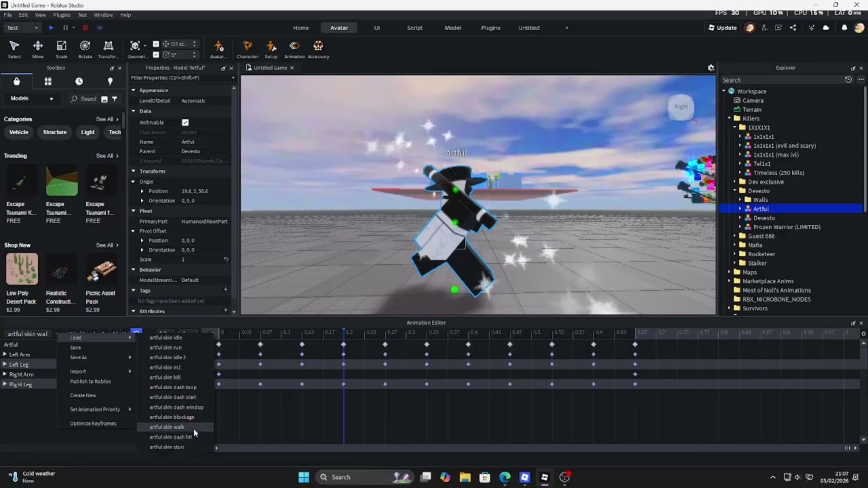Activate the Scale tool
This screenshot has width=868, height=488.
[x=61, y=49]
